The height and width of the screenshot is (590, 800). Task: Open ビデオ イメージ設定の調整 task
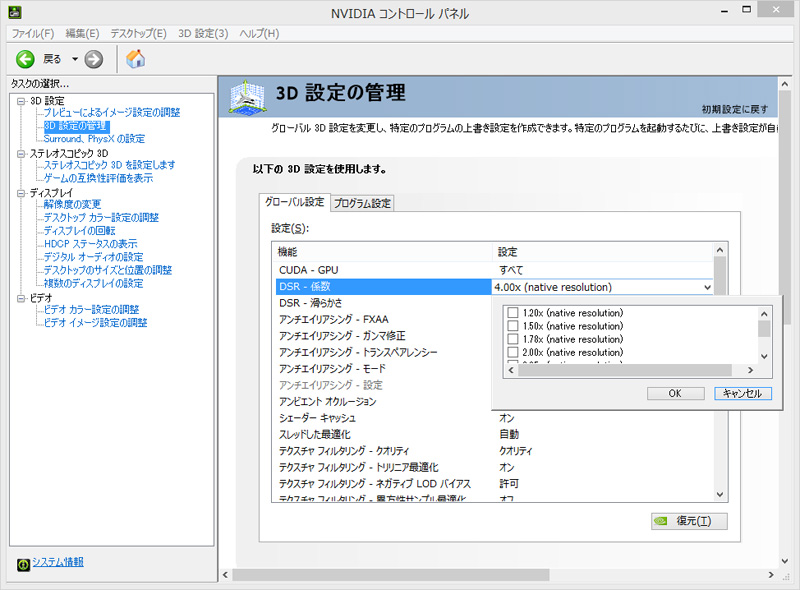(x=95, y=323)
